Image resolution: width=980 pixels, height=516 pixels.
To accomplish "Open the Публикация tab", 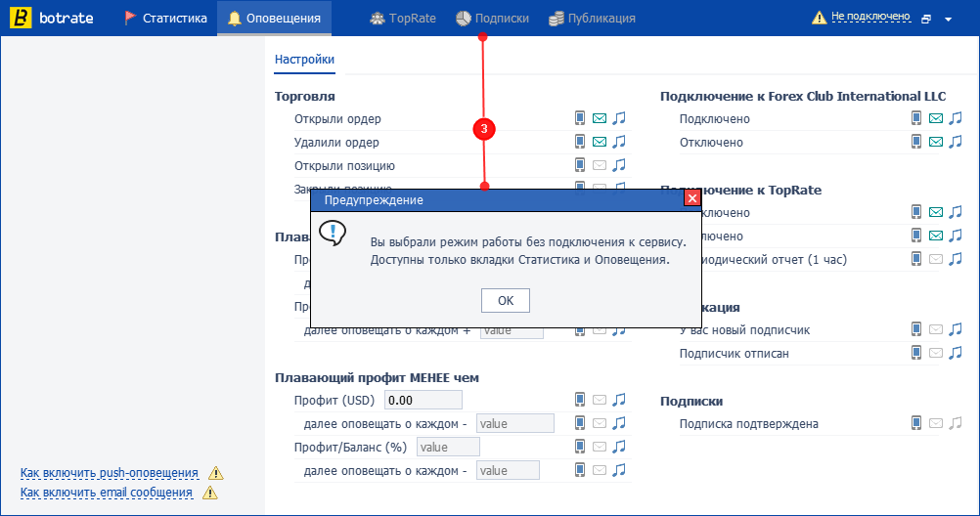I will pos(592,19).
